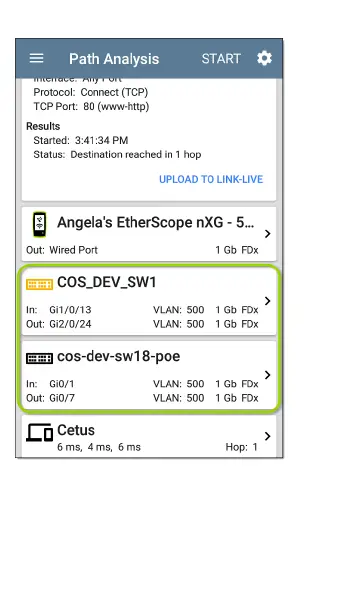Viewport: 360px width, 612px height.
Task: Select Gi2/0/24 out interface row
Action: [x=142, y=324]
